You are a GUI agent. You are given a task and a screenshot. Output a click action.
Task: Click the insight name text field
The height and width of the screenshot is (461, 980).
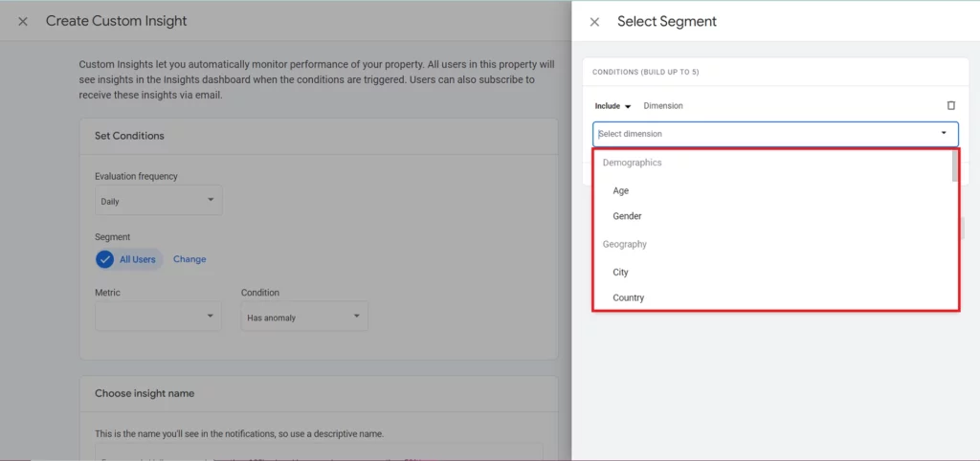coord(318,451)
